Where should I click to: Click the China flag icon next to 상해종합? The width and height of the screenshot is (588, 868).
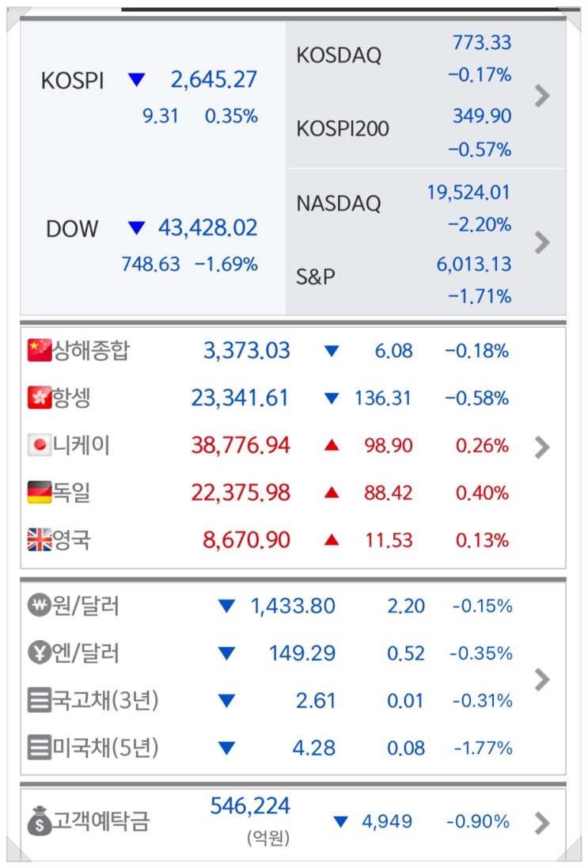pyautogui.click(x=39, y=350)
